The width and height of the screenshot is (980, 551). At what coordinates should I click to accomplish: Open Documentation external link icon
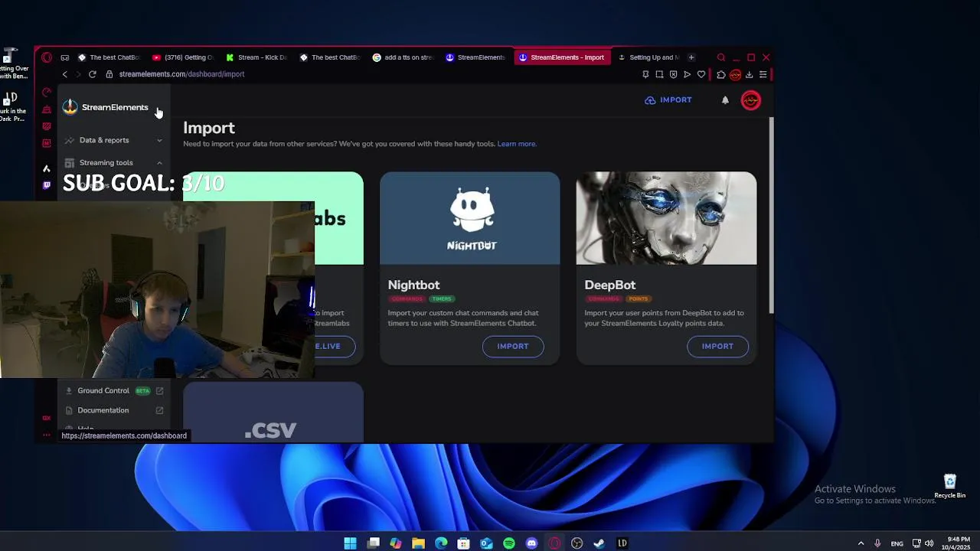coord(160,410)
